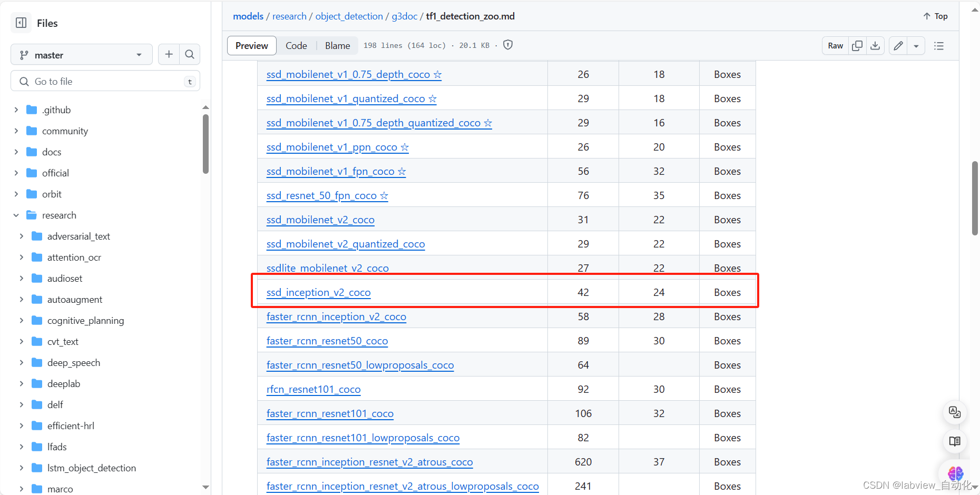980x495 pixels.
Task: Click the page vertical scrollbar thumb
Action: (x=975, y=198)
